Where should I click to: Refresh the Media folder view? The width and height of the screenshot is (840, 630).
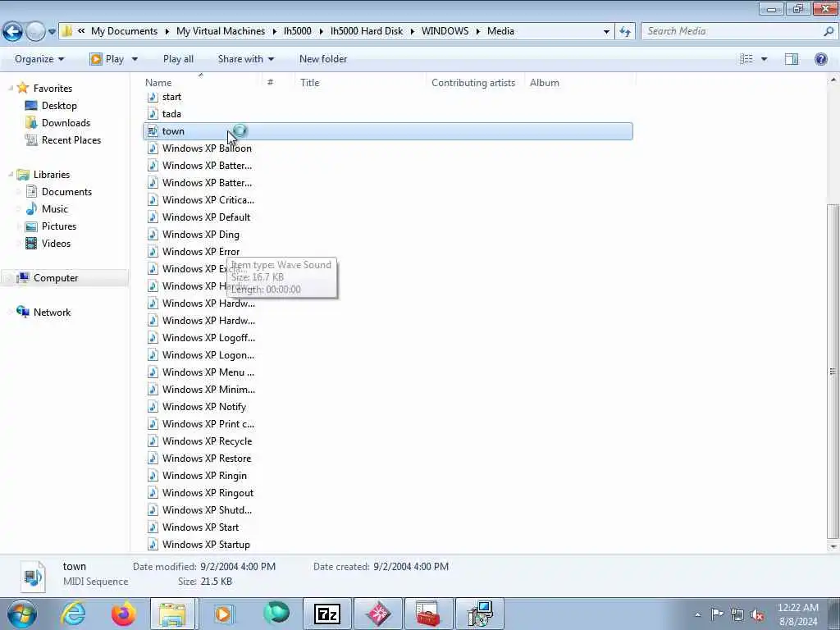tap(624, 31)
